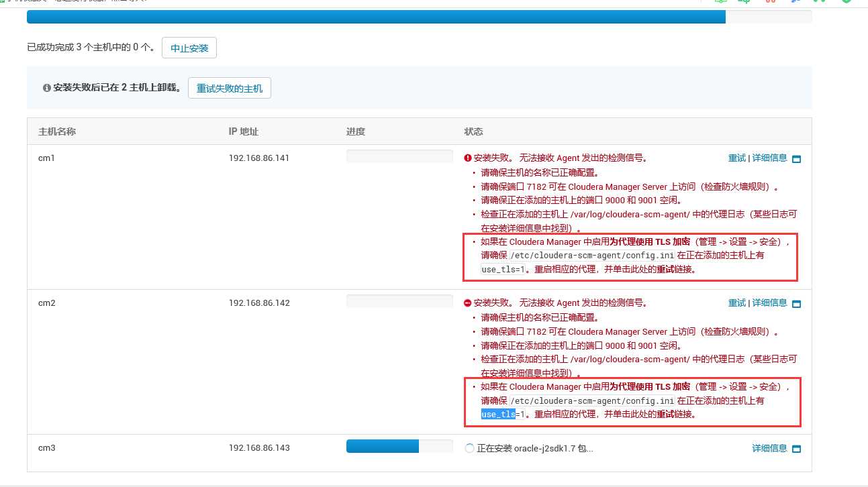The height and width of the screenshot is (487, 868).
Task: Click cm1's port 7182 firewall hint line
Action: tap(630, 186)
